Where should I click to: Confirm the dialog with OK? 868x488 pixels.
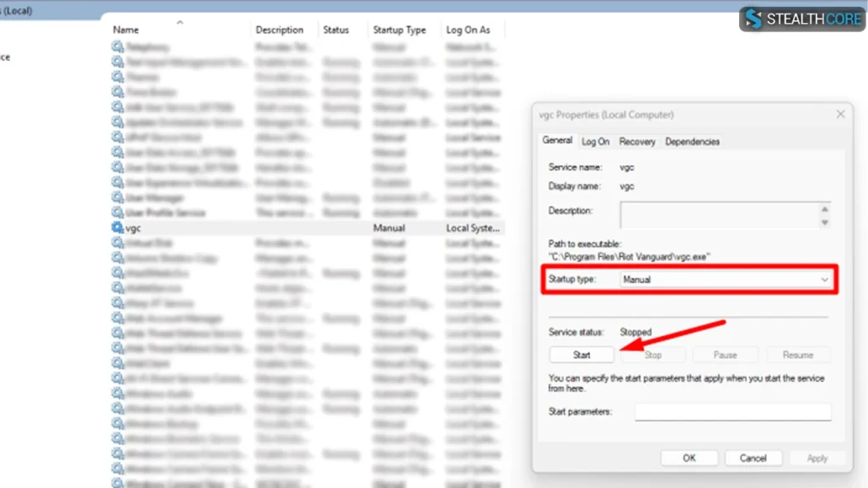689,457
